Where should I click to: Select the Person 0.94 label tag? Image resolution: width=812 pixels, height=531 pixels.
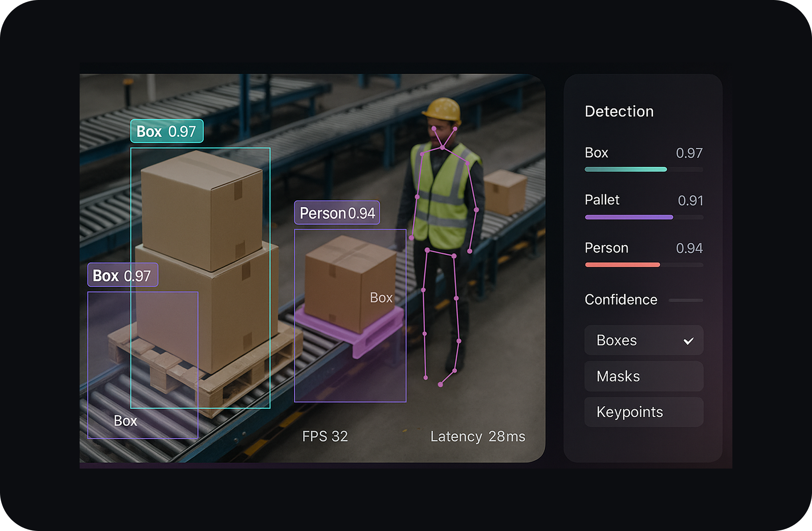click(337, 213)
